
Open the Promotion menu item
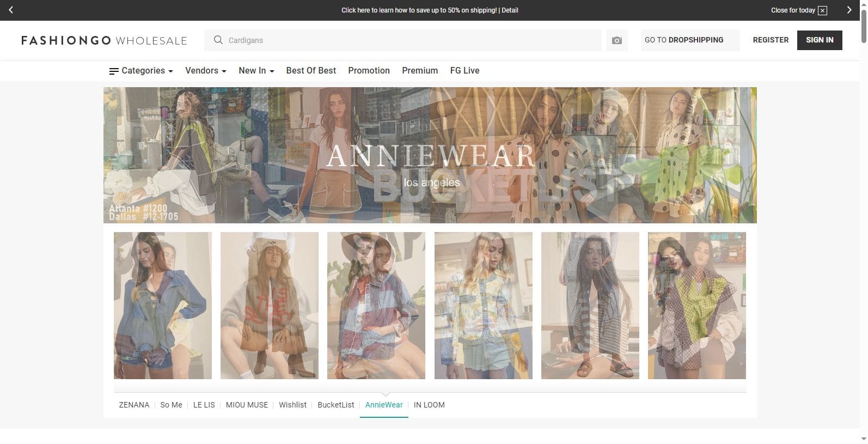click(x=369, y=71)
